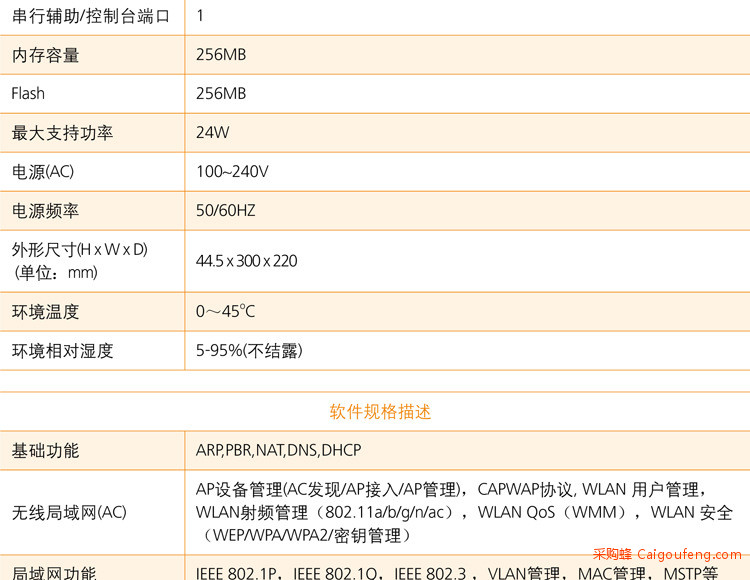Click the '局域网功能' label
The height and width of the screenshot is (580, 750).
click(54, 572)
